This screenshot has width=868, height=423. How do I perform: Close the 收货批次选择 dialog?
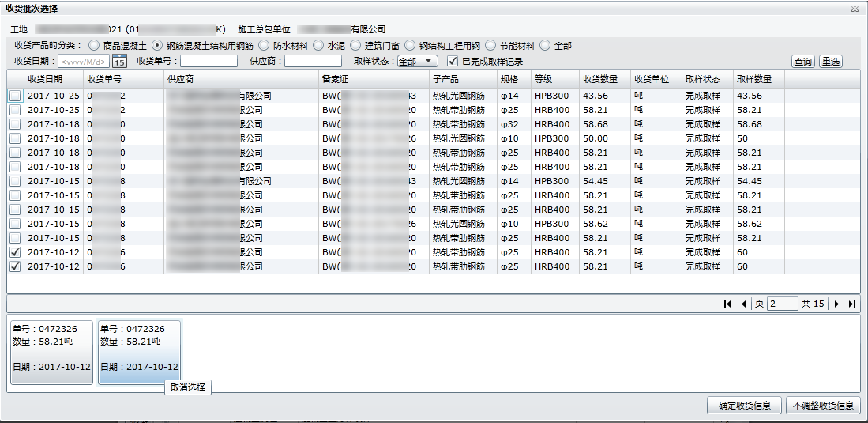(855, 8)
